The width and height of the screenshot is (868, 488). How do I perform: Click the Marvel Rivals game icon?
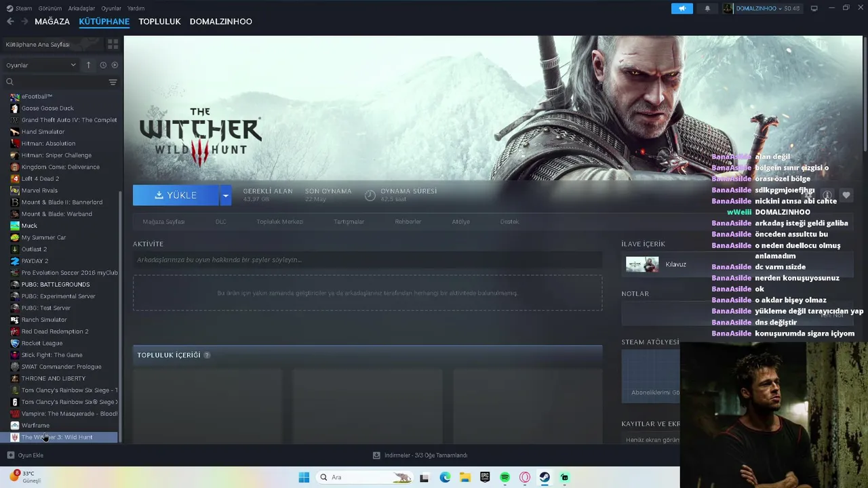(x=15, y=190)
